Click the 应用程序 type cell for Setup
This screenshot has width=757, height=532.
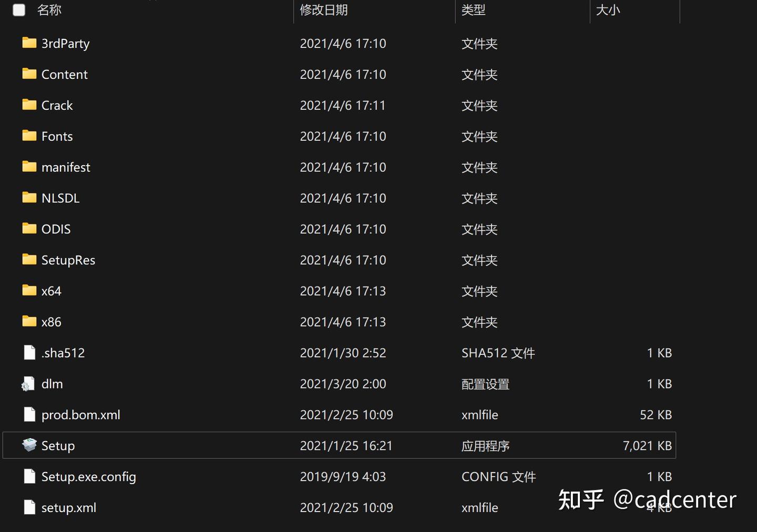tap(486, 446)
